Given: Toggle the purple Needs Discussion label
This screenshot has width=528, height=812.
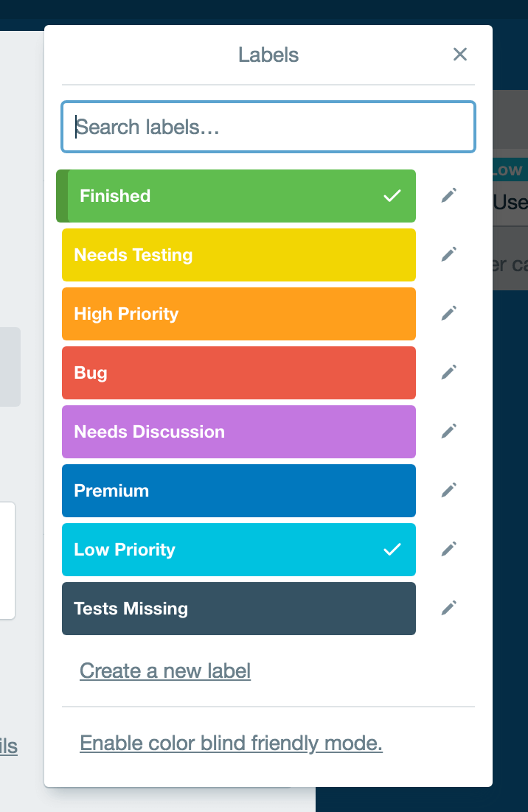Looking at the screenshot, I should tap(239, 432).
